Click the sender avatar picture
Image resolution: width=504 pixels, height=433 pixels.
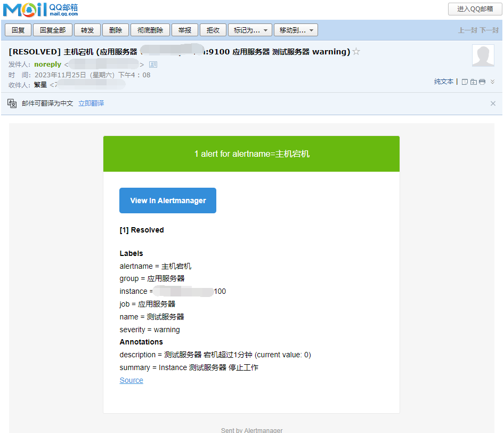point(483,56)
